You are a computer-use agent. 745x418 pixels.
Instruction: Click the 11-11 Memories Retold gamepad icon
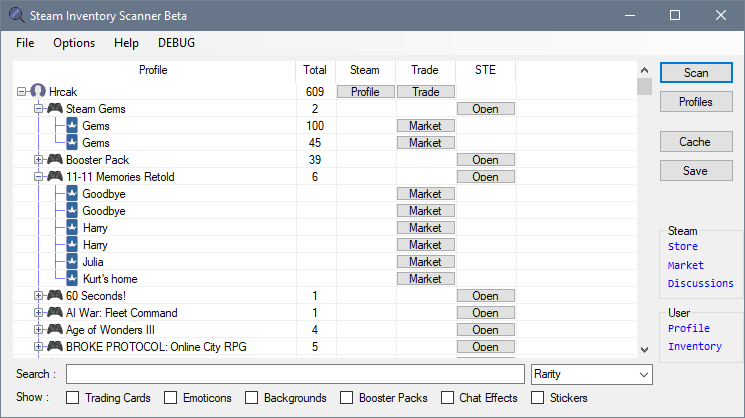pos(55,176)
